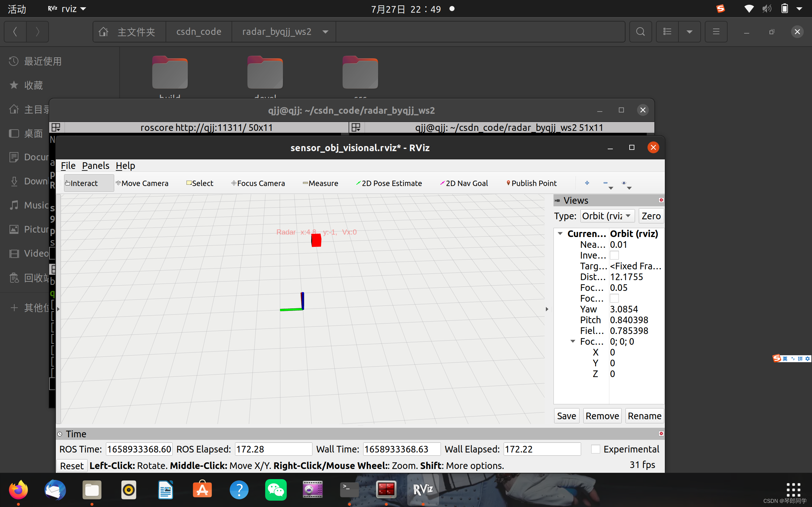Viewport: 812px width, 507px height.
Task: Enable the Experimental checkbox
Action: (596, 449)
